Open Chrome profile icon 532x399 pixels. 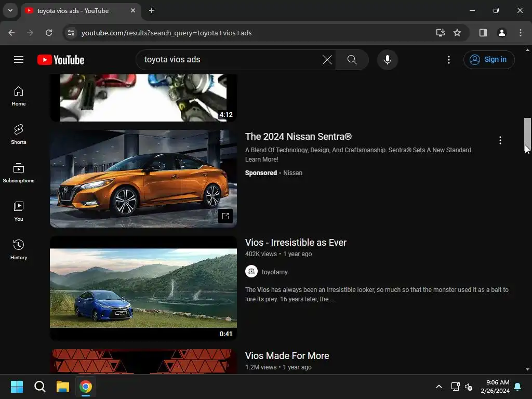click(x=501, y=33)
